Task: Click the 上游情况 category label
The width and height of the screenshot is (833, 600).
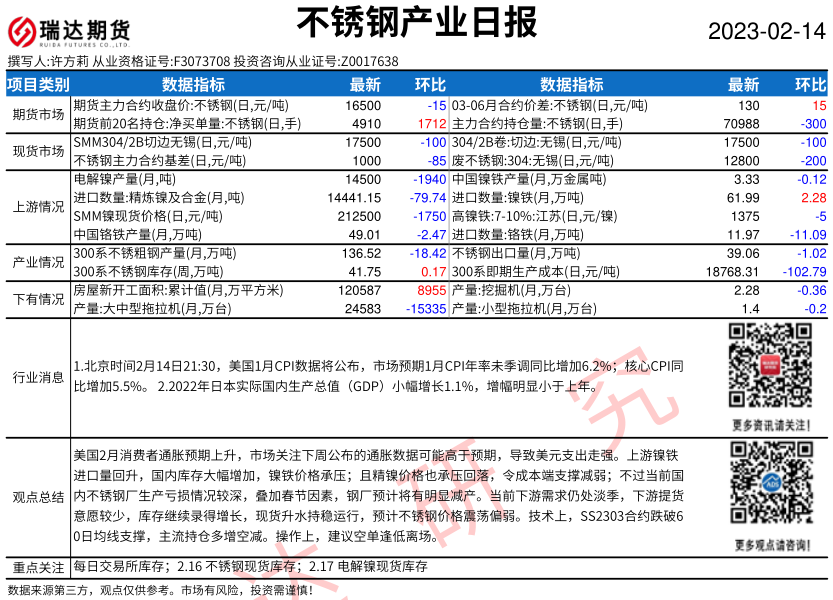Action: pyautogui.click(x=38, y=206)
